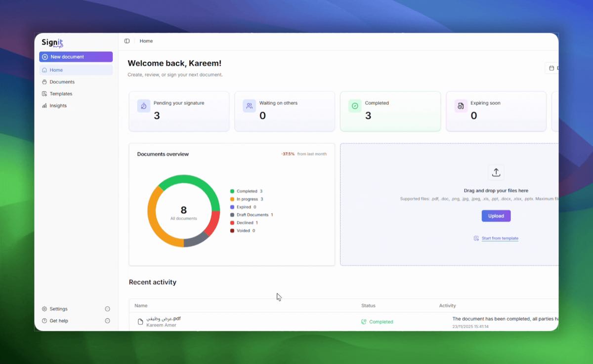Expand the Settings circle toggle

tap(107, 309)
